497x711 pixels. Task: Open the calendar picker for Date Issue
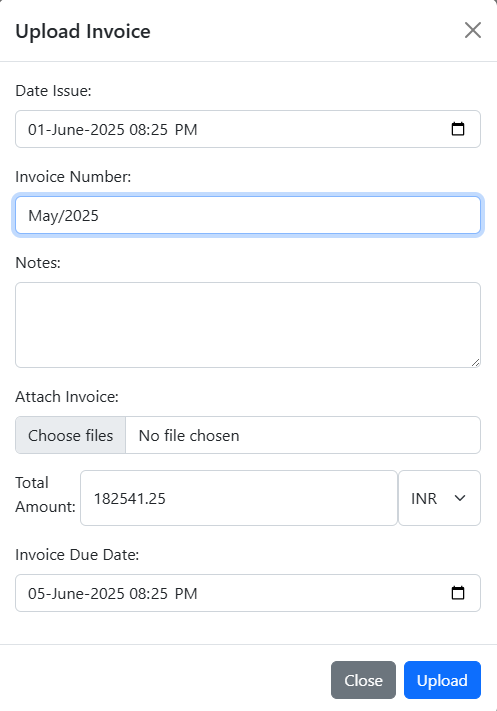(x=458, y=129)
